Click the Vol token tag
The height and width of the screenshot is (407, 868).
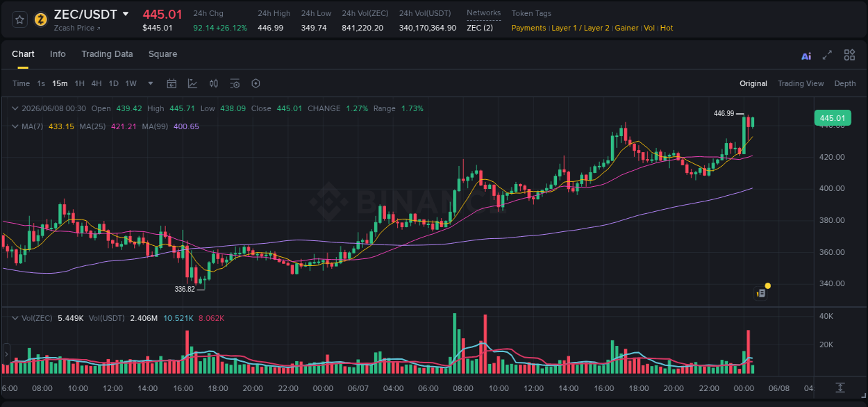click(x=649, y=28)
